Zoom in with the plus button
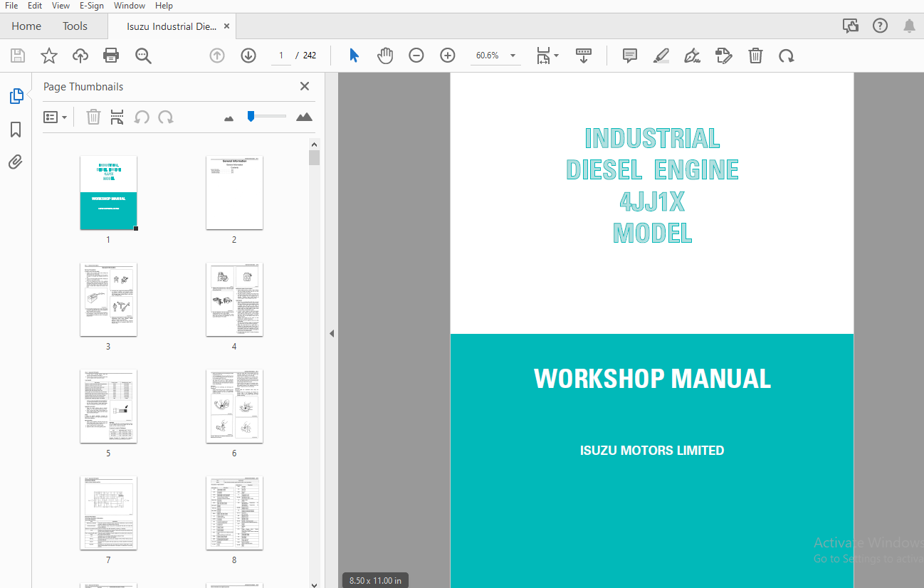This screenshot has width=924, height=588. (x=448, y=56)
